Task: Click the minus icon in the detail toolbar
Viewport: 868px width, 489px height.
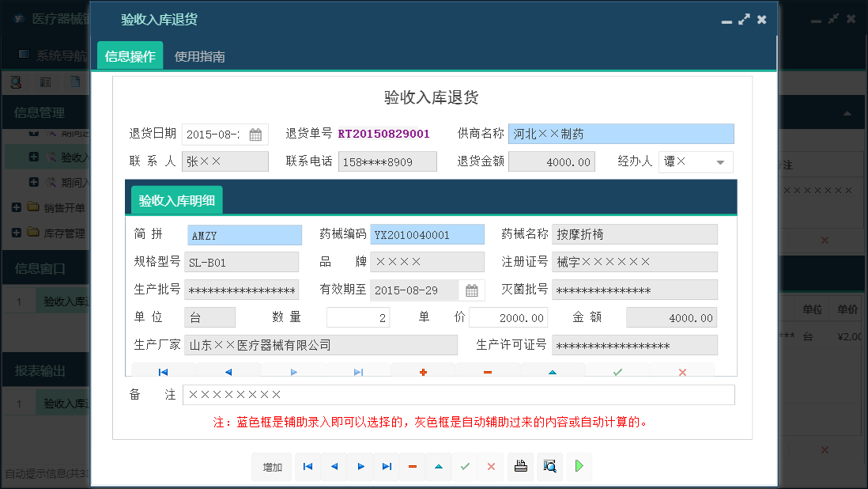Action: [489, 371]
